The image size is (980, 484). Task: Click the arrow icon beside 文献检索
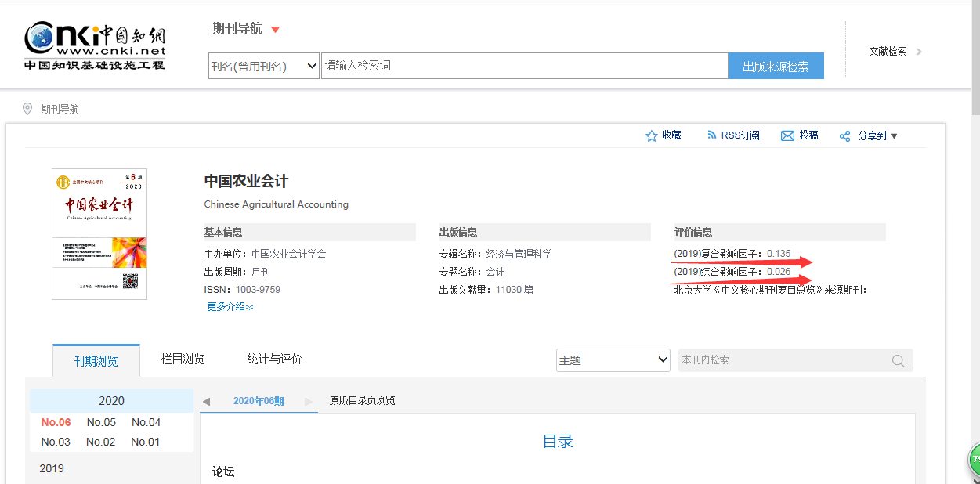pos(919,52)
